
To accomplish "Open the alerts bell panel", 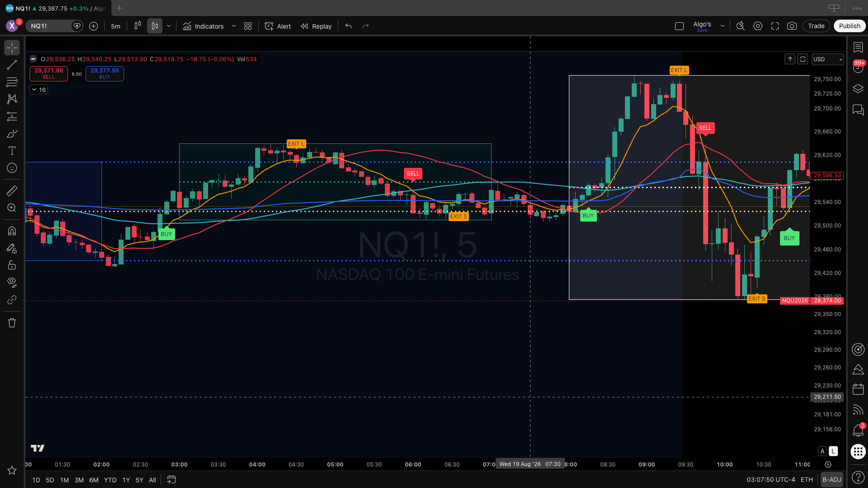I will [x=858, y=430].
